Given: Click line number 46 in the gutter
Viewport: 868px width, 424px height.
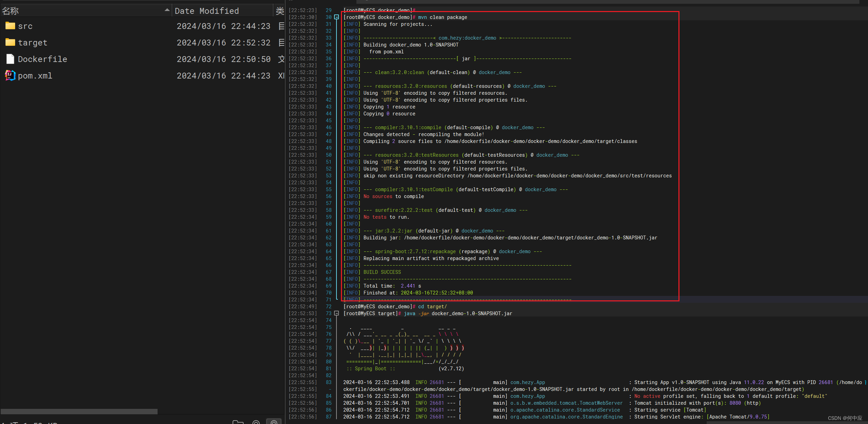Looking at the screenshot, I should pos(329,127).
